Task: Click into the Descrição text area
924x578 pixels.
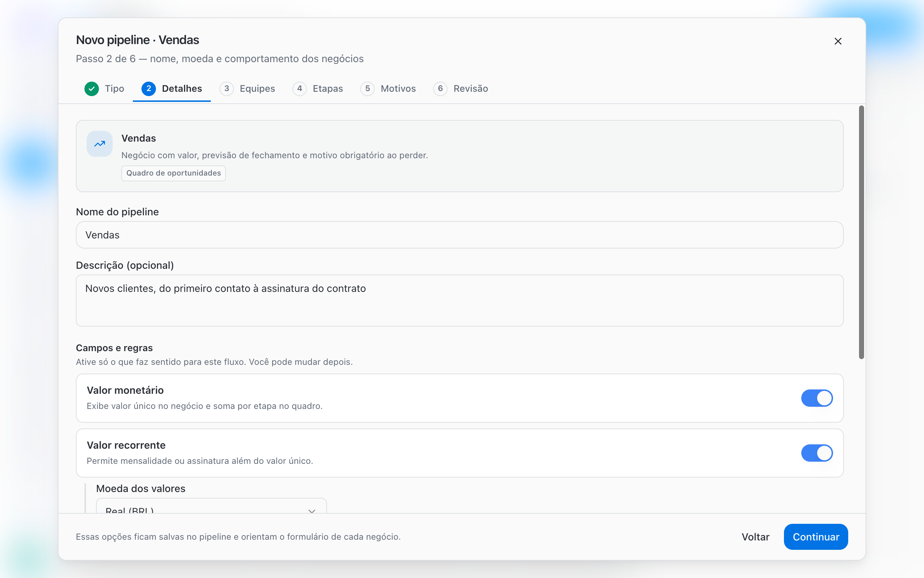Action: click(x=459, y=301)
